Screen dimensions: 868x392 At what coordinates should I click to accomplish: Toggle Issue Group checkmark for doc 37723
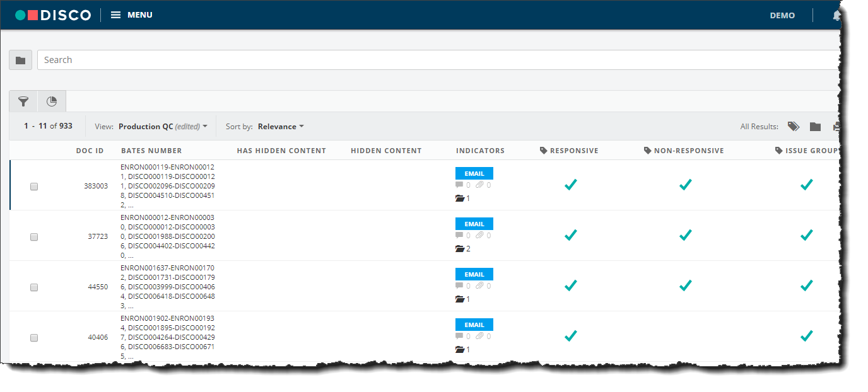pos(806,235)
